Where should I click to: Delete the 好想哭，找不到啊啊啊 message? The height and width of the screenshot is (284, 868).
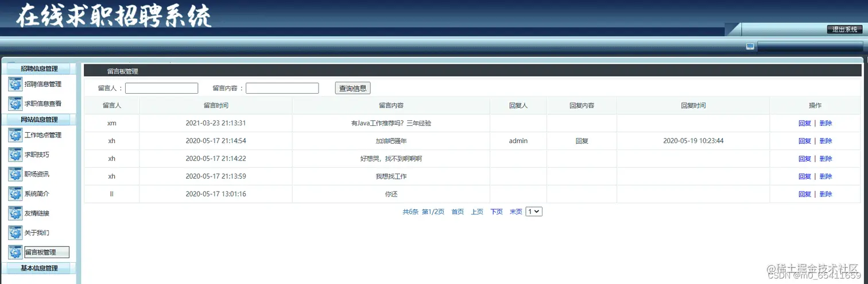point(826,159)
